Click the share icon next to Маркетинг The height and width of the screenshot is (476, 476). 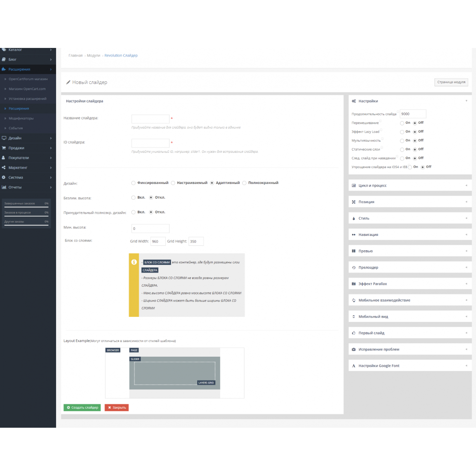pyautogui.click(x=4, y=168)
